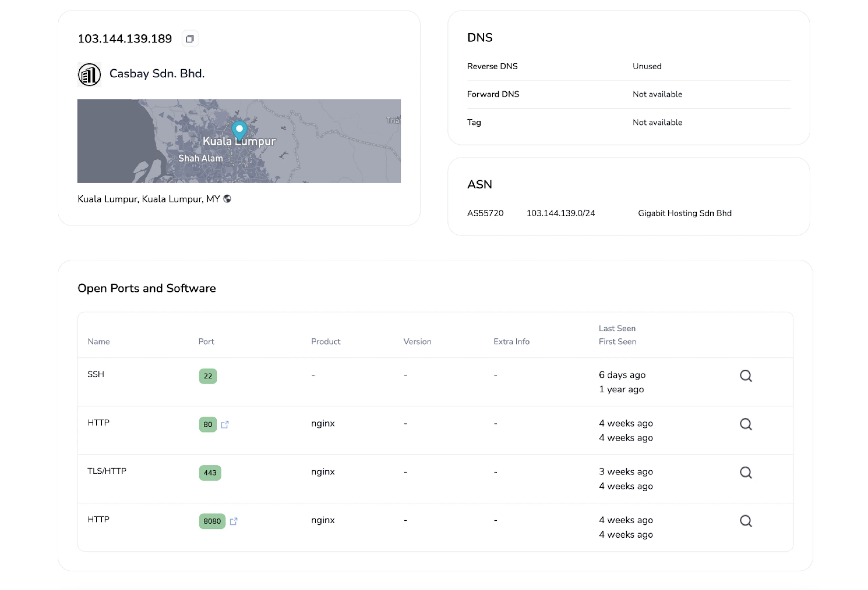This screenshot has height=590, width=868.
Task: Open port 8080 external link icon
Action: coord(234,521)
